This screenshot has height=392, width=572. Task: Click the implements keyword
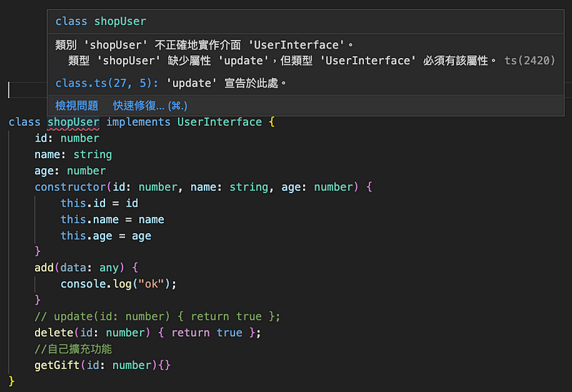tap(138, 122)
